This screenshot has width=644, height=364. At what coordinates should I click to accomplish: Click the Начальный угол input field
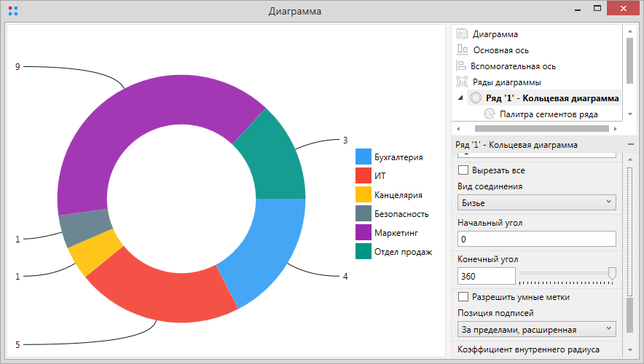click(536, 239)
